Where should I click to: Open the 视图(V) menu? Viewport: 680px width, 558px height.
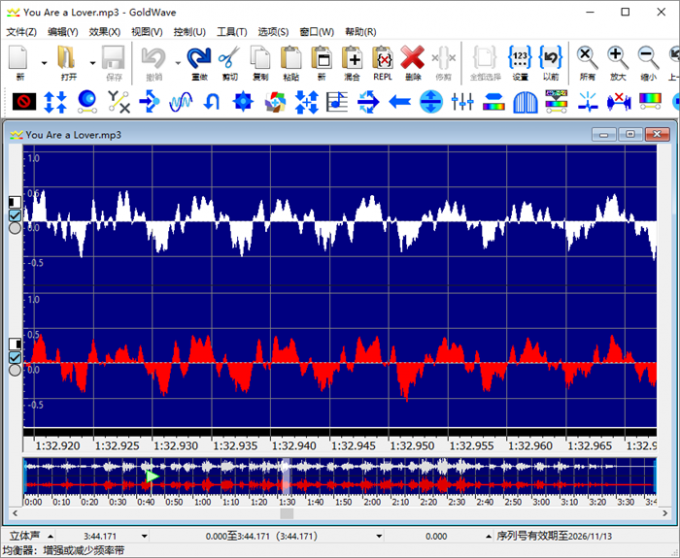147,32
